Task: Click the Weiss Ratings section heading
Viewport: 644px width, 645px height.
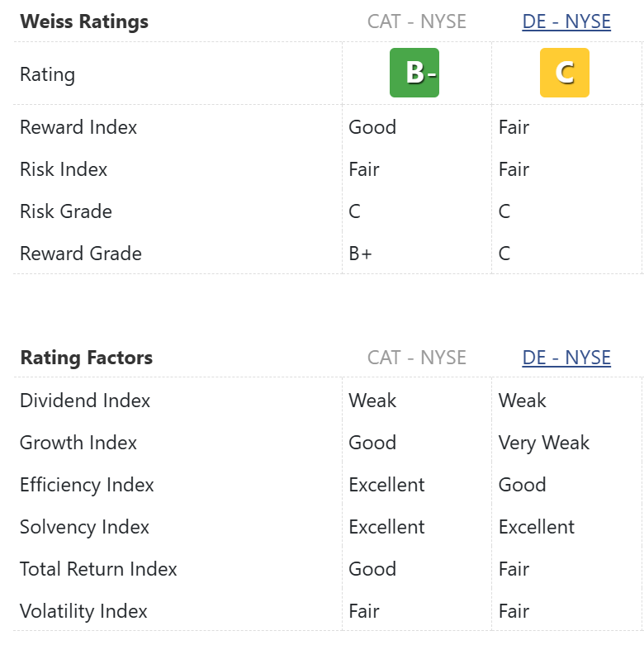Action: tap(84, 21)
